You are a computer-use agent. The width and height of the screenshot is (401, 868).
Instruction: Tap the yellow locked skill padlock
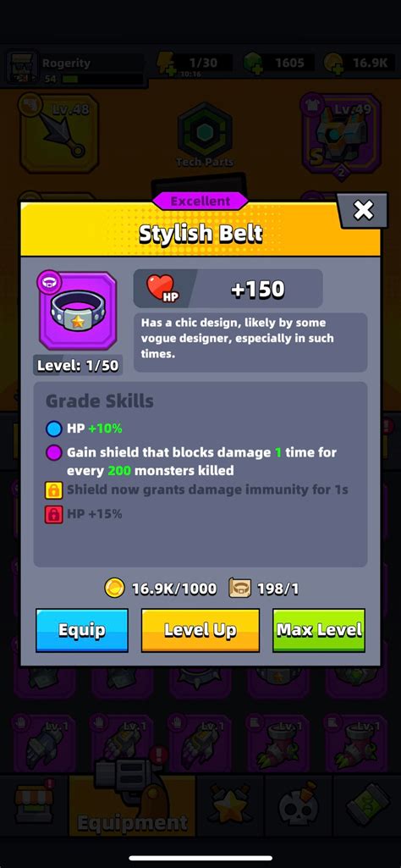pos(53,490)
